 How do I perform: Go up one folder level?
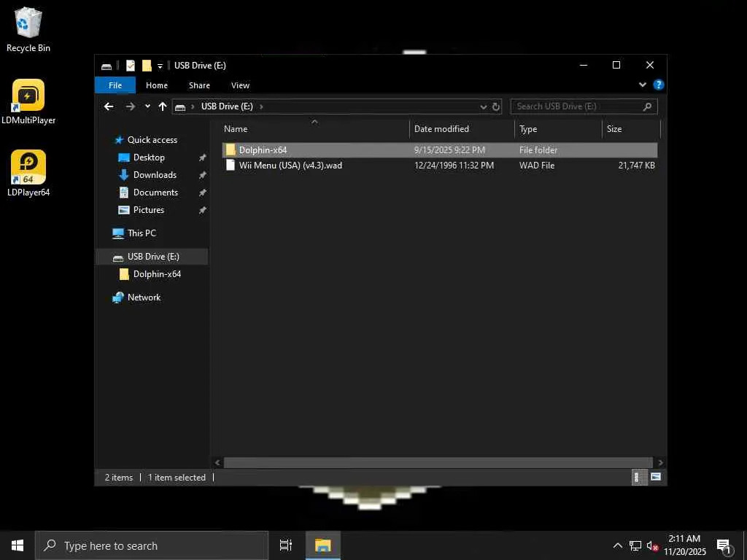pos(163,106)
